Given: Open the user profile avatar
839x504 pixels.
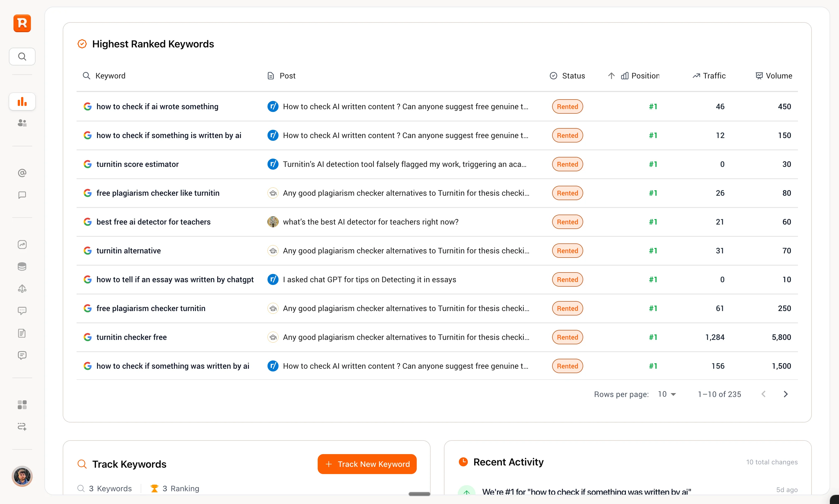Looking at the screenshot, I should click(22, 476).
